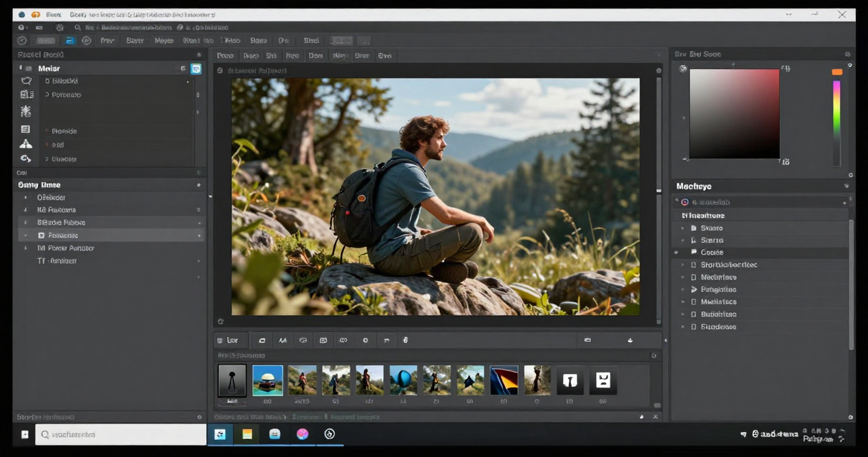
Task: Select the orange swatch above the hue strip
Action: (x=837, y=71)
